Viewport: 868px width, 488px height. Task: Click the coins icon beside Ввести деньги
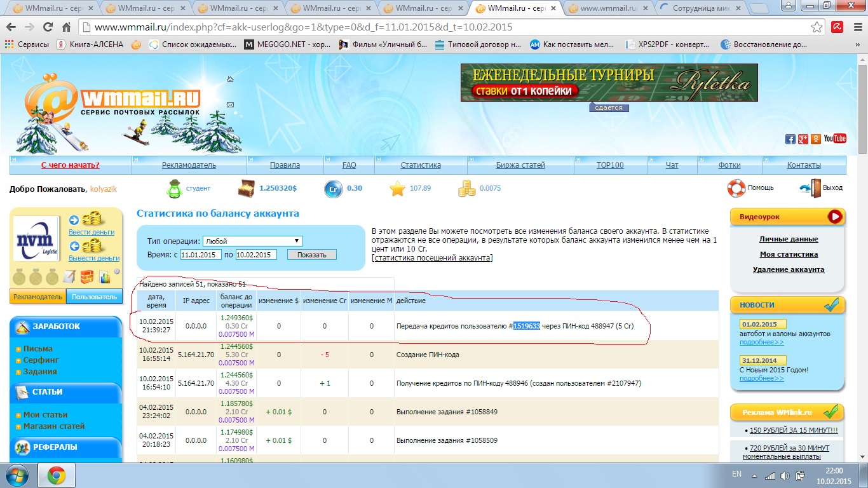tap(93, 220)
